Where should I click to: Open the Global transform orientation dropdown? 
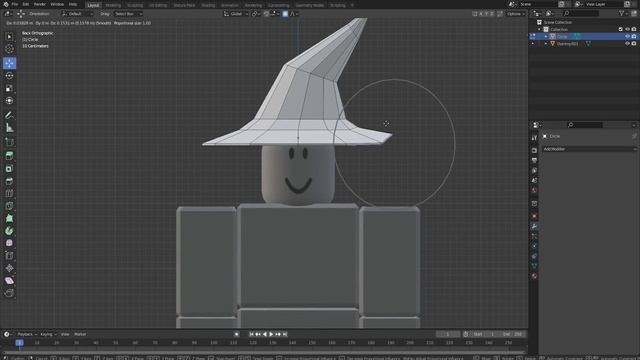click(x=236, y=14)
